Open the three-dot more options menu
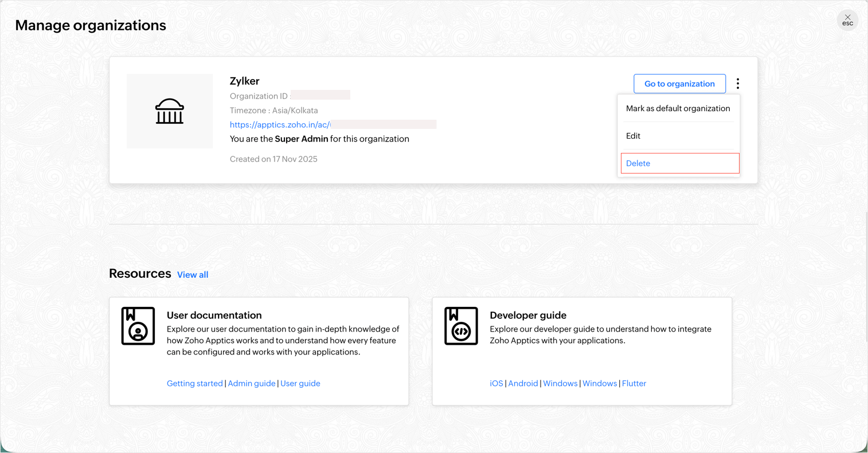 (738, 84)
